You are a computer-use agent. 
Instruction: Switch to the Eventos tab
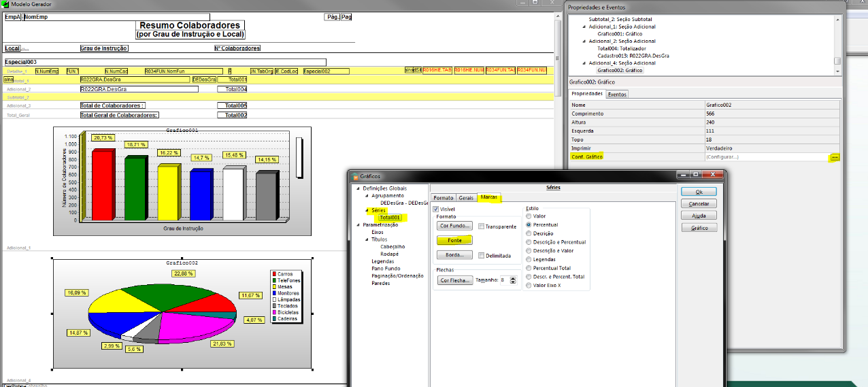617,95
